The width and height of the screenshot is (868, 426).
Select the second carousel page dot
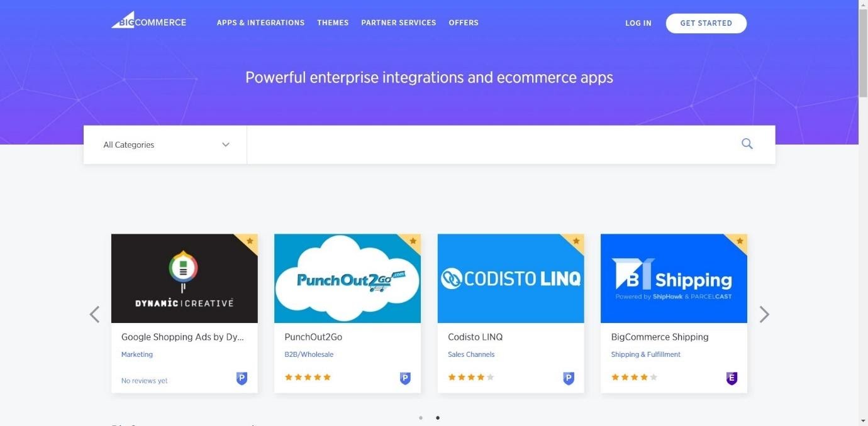point(438,418)
